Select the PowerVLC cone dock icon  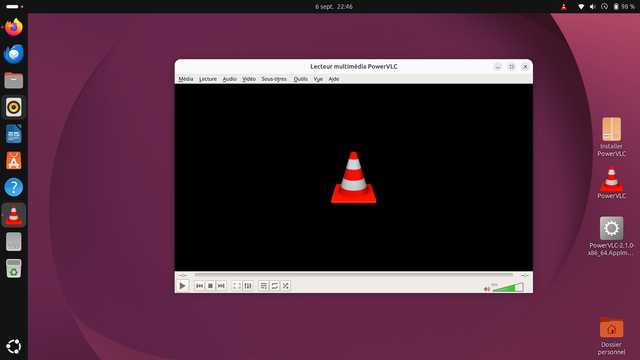point(13,215)
